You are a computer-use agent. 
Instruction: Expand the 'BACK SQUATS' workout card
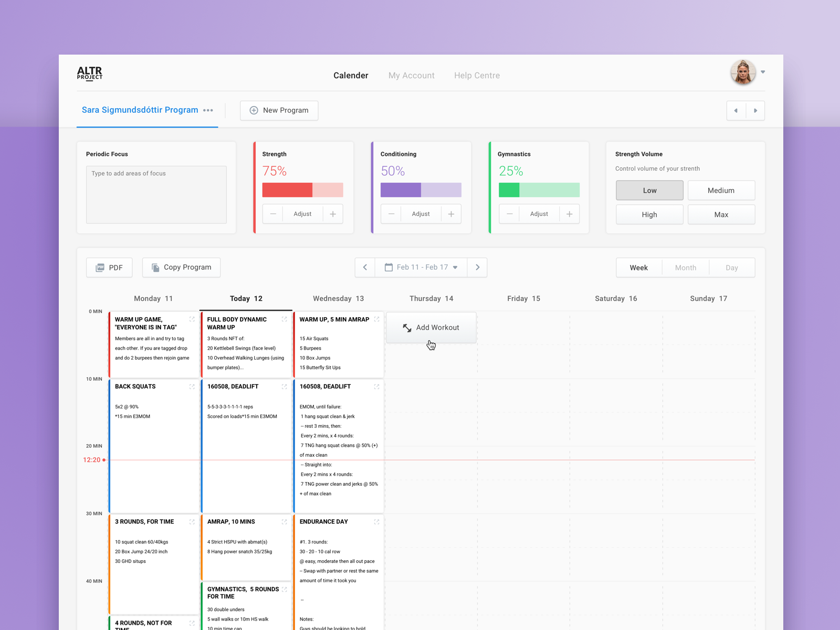coord(193,387)
